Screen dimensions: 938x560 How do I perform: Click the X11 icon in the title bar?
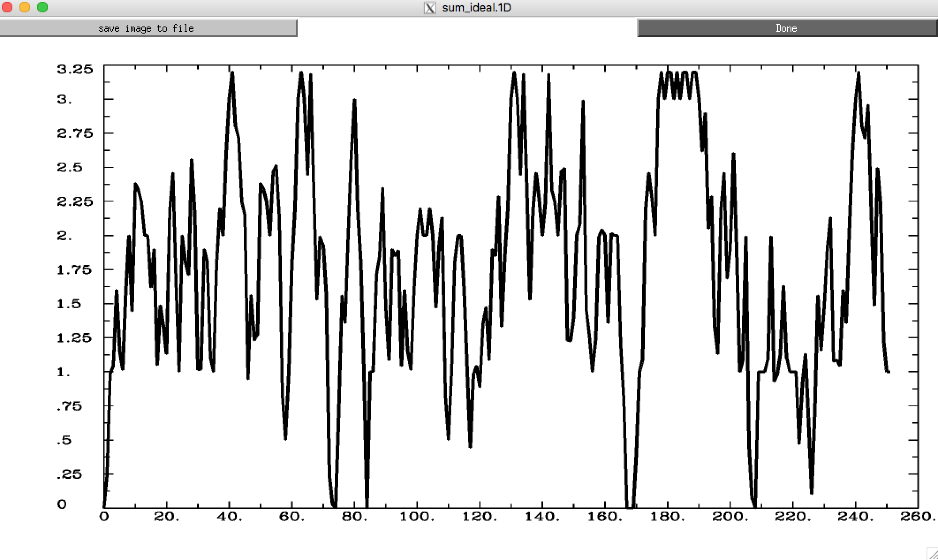coord(430,8)
